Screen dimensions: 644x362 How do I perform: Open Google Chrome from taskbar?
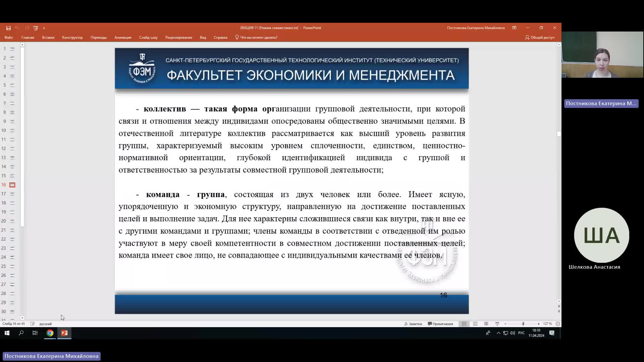point(50,333)
